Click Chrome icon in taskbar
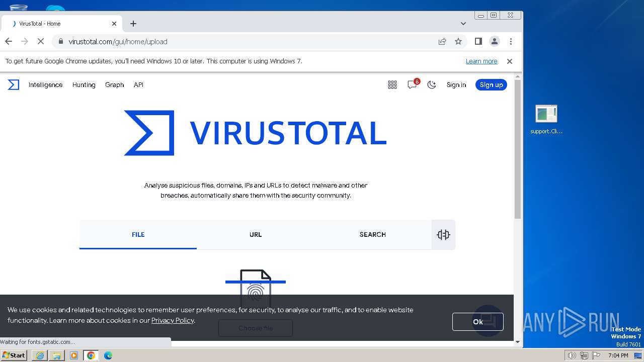The width and height of the screenshot is (644, 362). tap(91, 355)
